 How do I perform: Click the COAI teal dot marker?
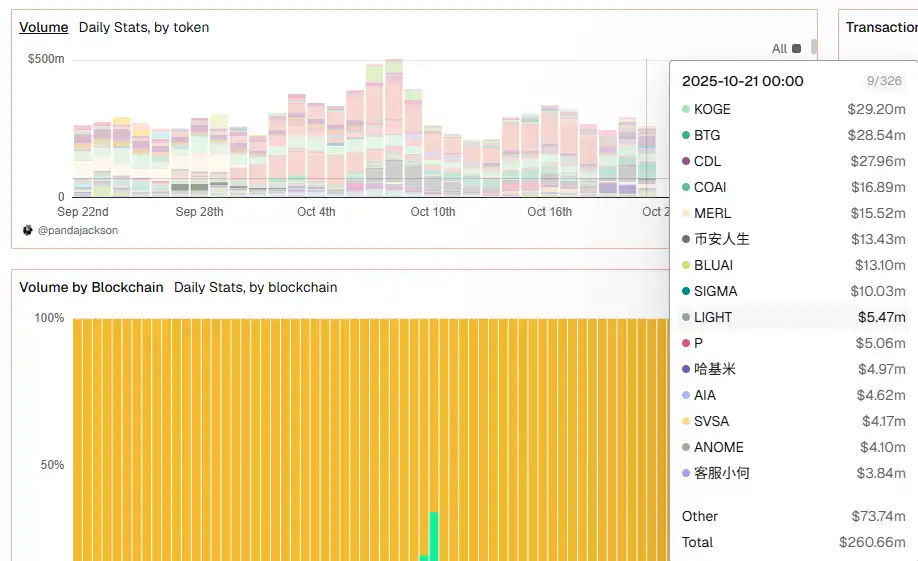point(686,187)
